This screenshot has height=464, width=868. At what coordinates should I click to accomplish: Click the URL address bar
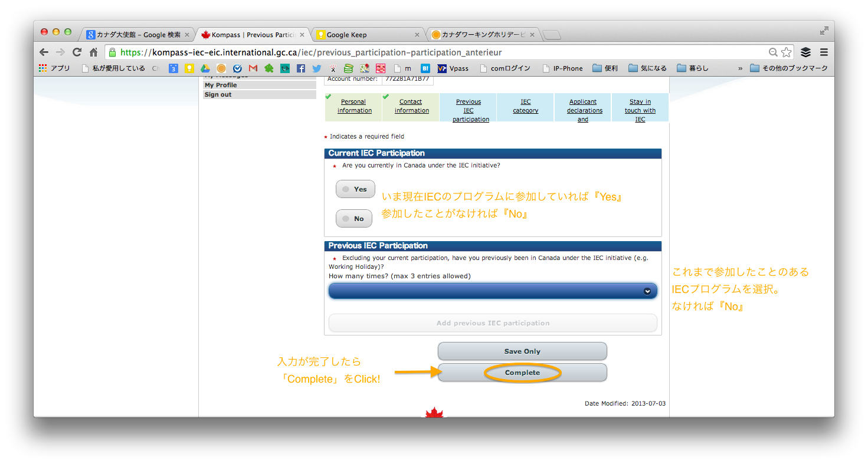coord(437,52)
